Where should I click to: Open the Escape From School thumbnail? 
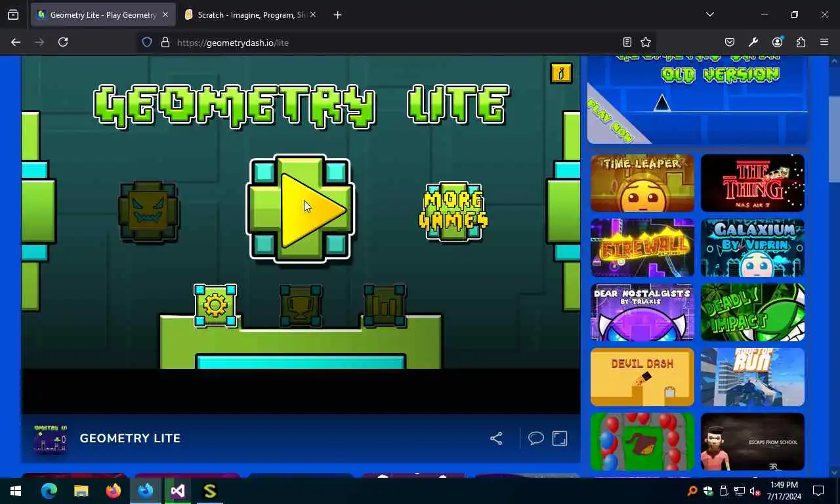pos(753,442)
